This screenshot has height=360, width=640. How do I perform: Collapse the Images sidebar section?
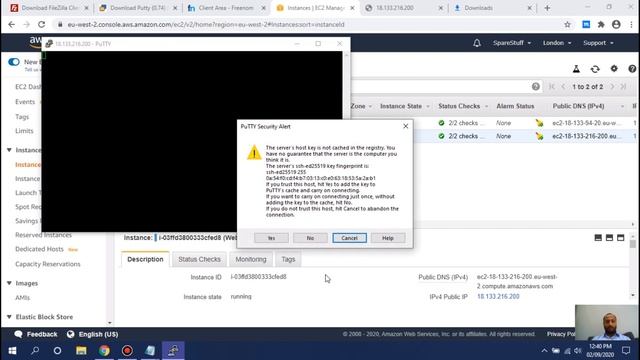pyautogui.click(x=9, y=283)
